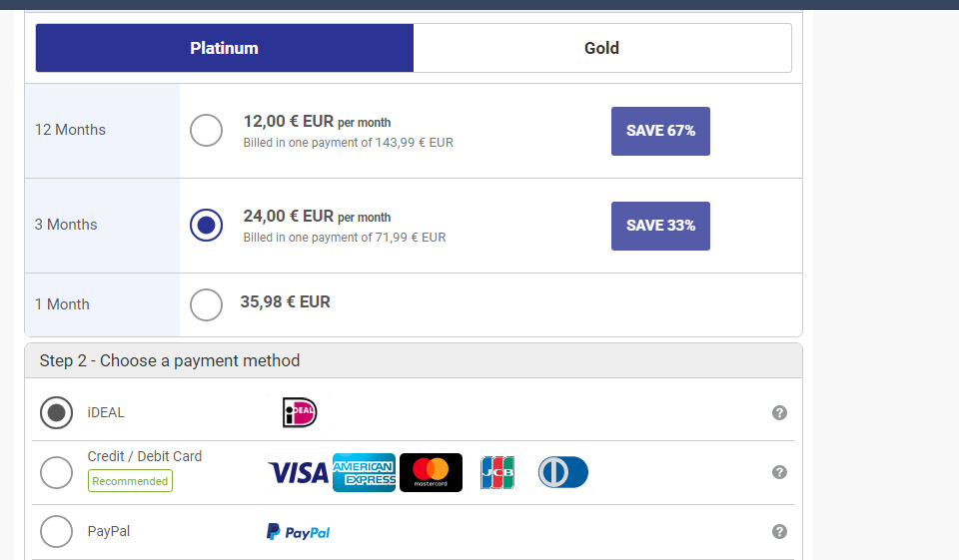This screenshot has height=560, width=959.
Task: Click the Mastercard logo
Action: tap(431, 472)
